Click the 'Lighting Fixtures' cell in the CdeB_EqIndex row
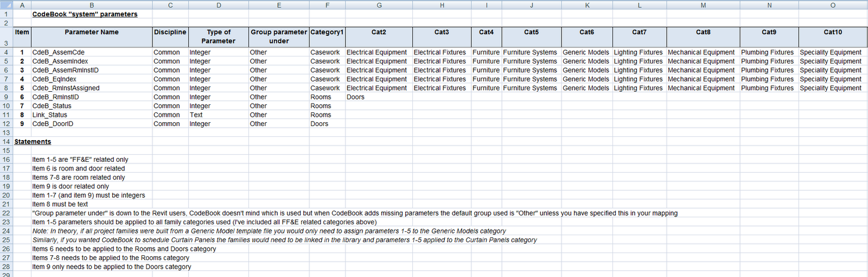The height and width of the screenshot is (277, 868). tap(640, 79)
